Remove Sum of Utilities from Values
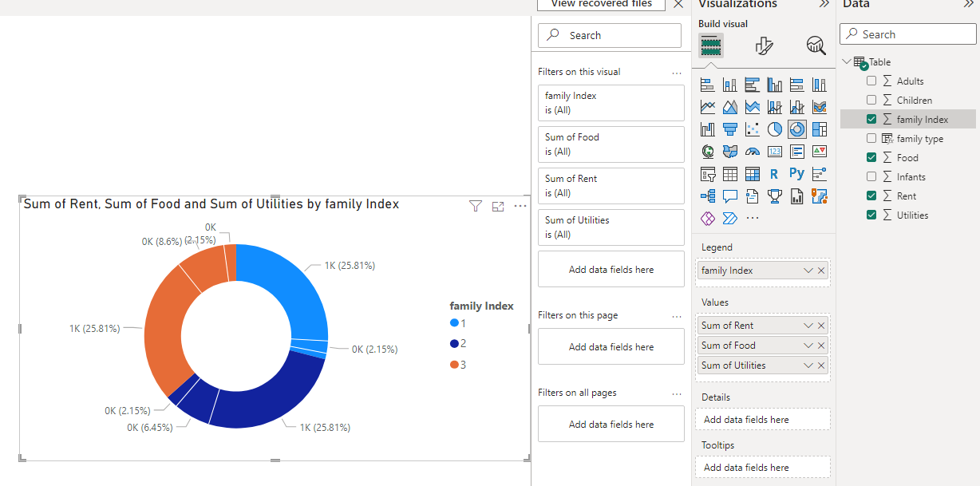 tap(821, 365)
